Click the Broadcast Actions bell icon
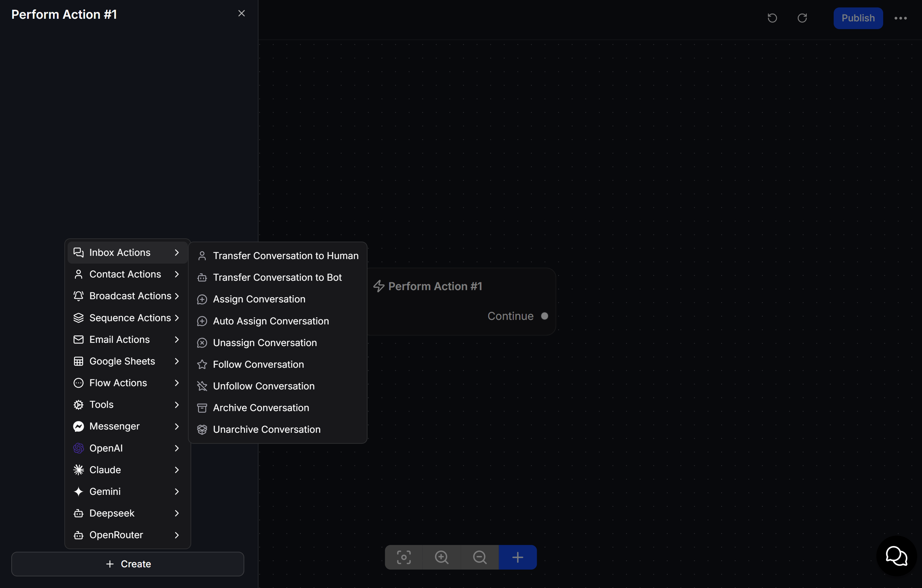 tap(79, 296)
